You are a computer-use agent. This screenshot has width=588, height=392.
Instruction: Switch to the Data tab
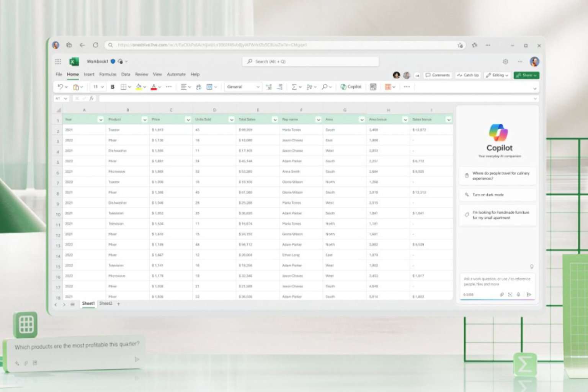coord(126,74)
